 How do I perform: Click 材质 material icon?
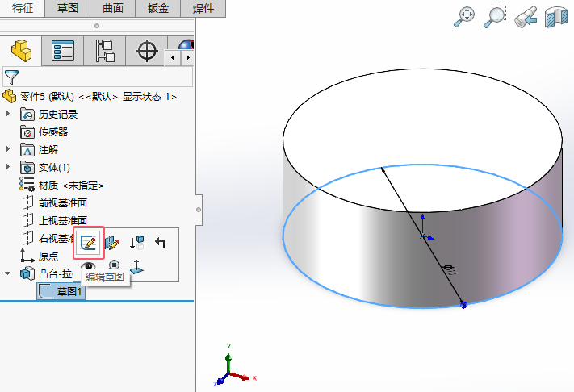(x=27, y=185)
